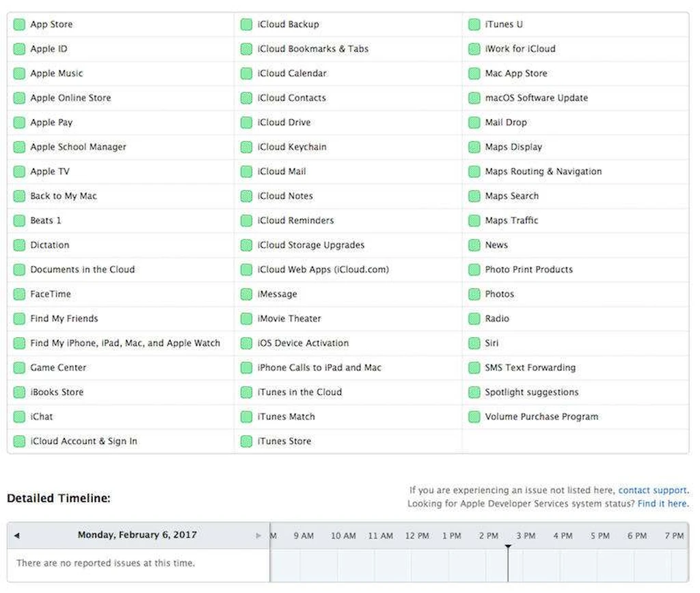
Task: Click the Volume Purchase Program status icon
Action: point(474,417)
